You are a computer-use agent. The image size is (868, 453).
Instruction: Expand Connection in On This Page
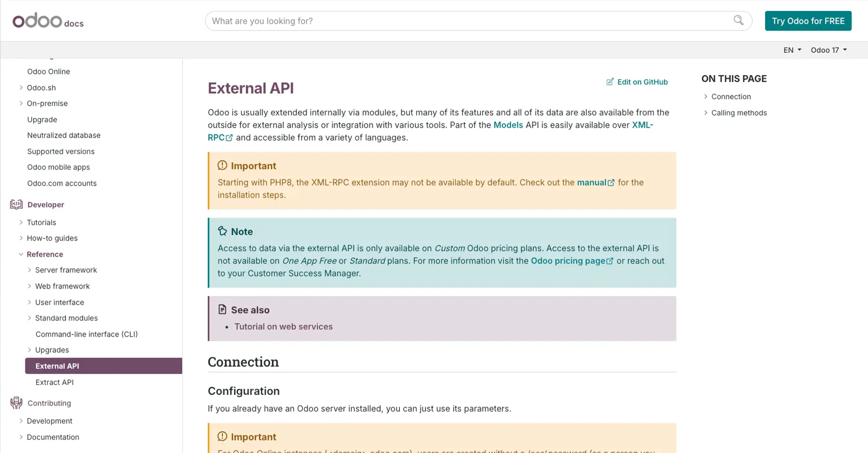[x=706, y=97]
